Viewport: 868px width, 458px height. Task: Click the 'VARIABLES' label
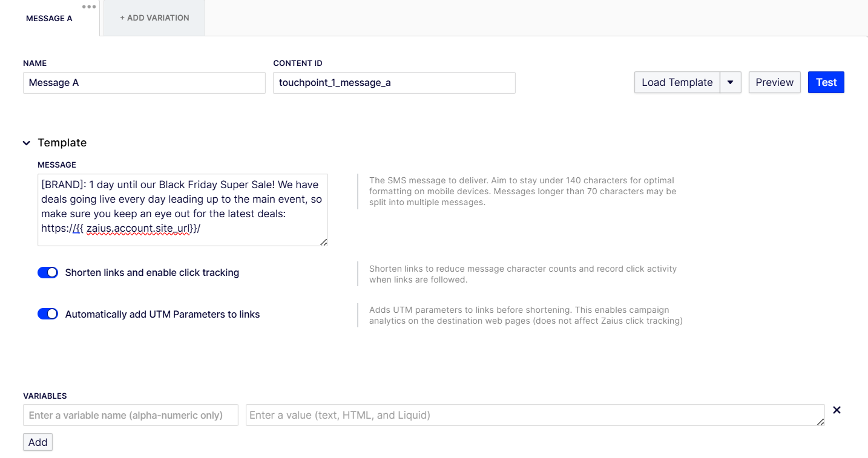(45, 396)
